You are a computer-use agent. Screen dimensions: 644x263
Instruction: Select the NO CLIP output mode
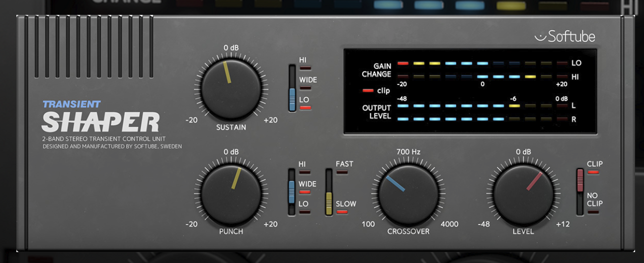coord(595,203)
